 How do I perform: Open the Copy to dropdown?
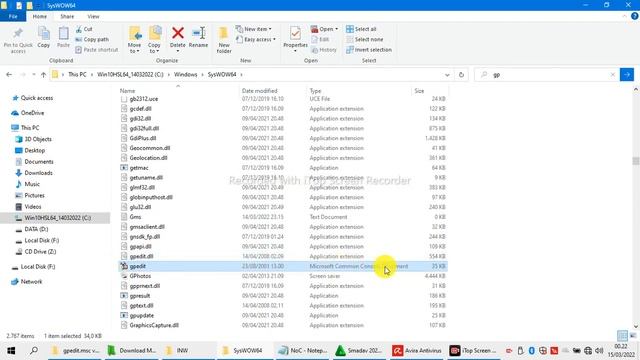pos(154,40)
